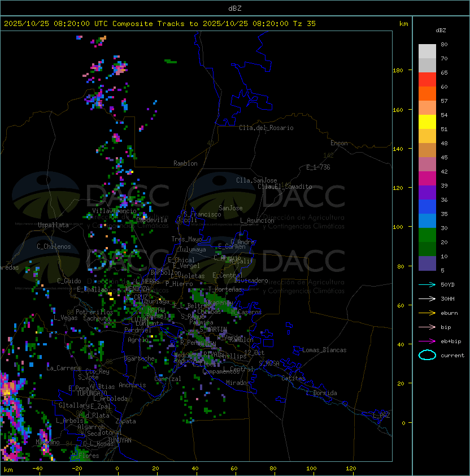
Task: Click the 'Clla.del_Rosario' map label
Action: point(266,128)
